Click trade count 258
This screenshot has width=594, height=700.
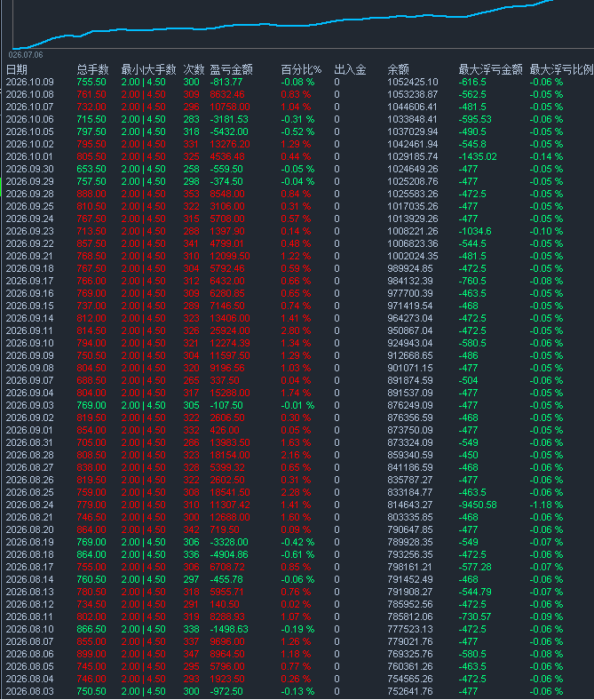[192, 169]
